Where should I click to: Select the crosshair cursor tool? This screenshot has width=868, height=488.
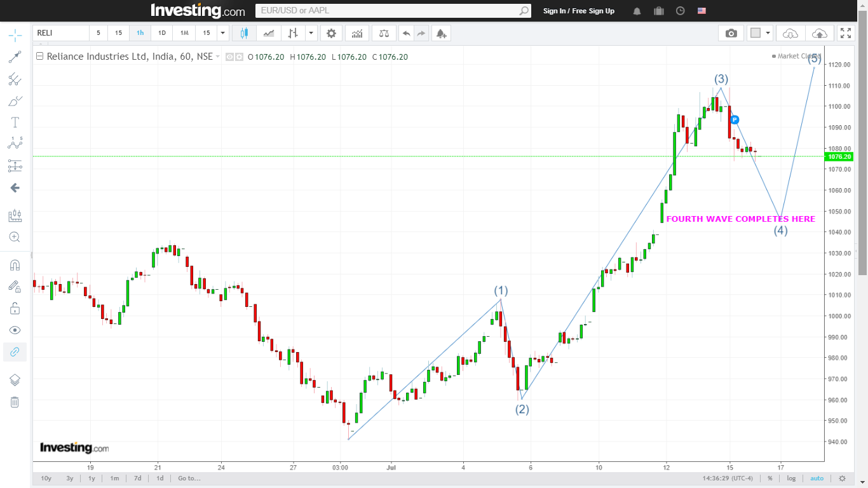coord(15,34)
